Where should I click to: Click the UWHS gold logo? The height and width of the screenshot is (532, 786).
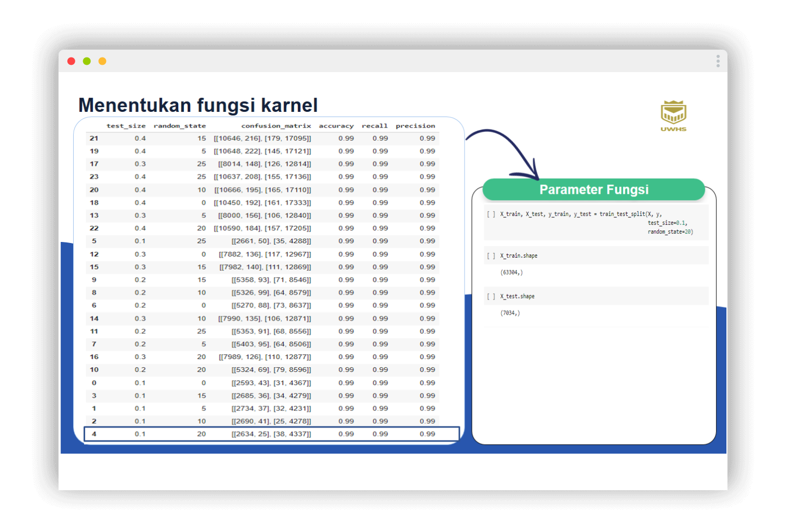click(674, 115)
